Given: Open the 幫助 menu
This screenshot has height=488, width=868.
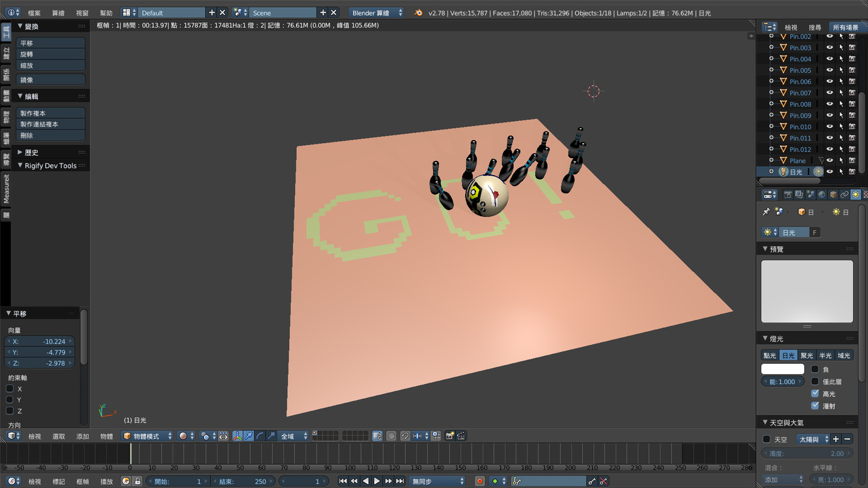Looking at the screenshot, I should tap(106, 13).
